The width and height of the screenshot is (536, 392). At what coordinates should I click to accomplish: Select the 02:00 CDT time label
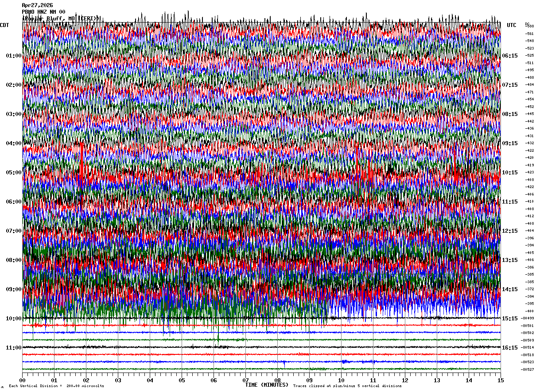[14, 85]
